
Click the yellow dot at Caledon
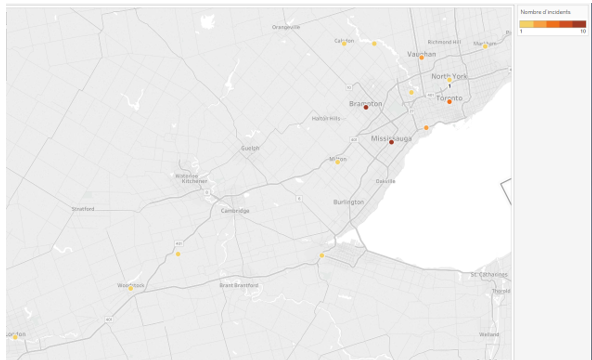point(344,44)
